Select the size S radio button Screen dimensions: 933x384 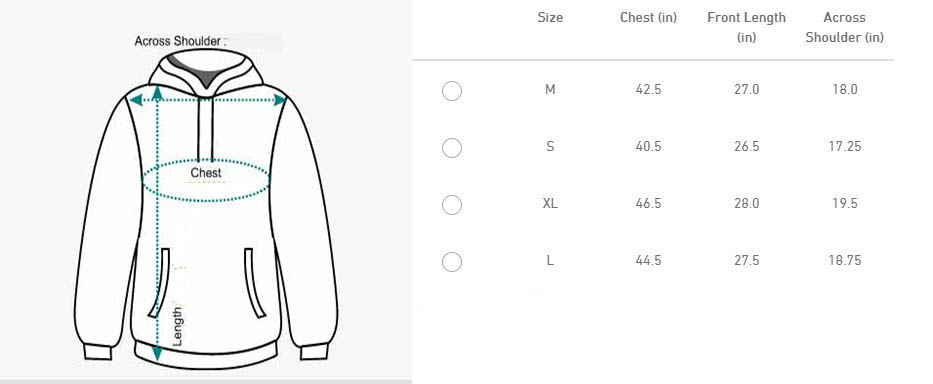(x=452, y=148)
